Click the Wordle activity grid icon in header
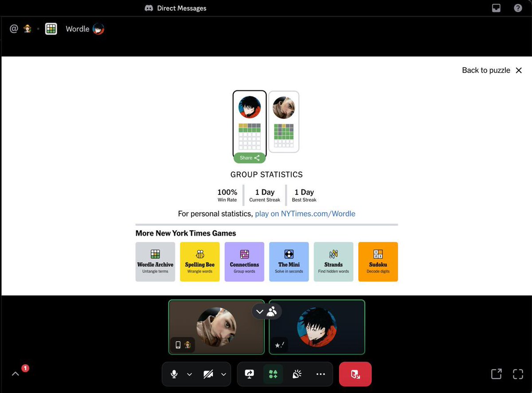Viewport: 532px width, 393px height. click(51, 29)
